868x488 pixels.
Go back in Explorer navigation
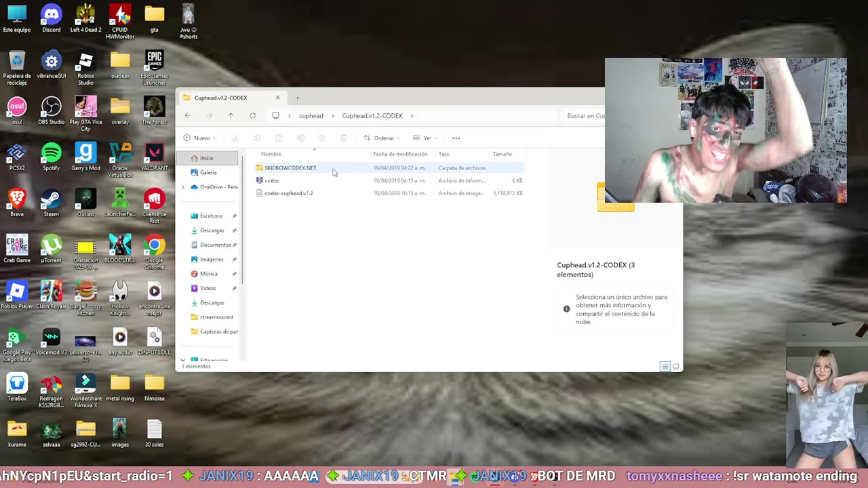point(188,116)
